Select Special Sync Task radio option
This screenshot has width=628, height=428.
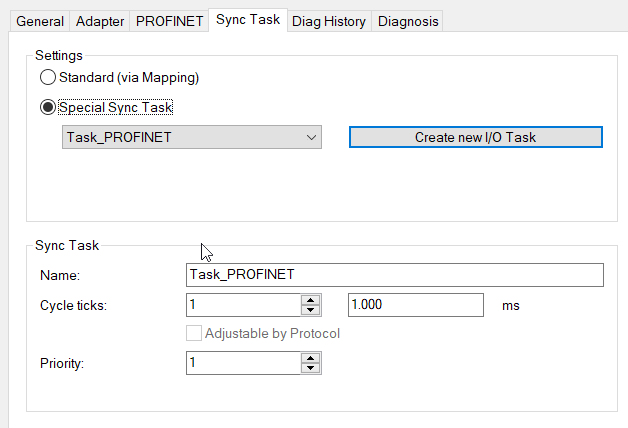pyautogui.click(x=47, y=107)
